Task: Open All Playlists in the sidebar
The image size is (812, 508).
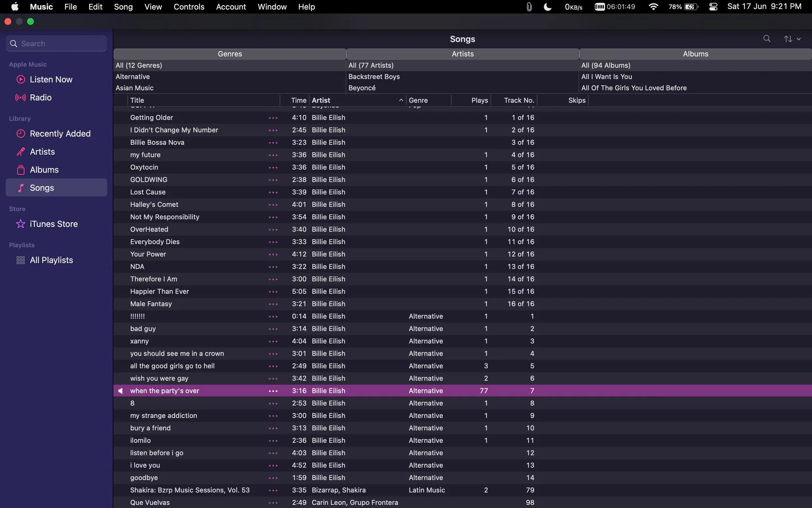Action: [x=56, y=260]
